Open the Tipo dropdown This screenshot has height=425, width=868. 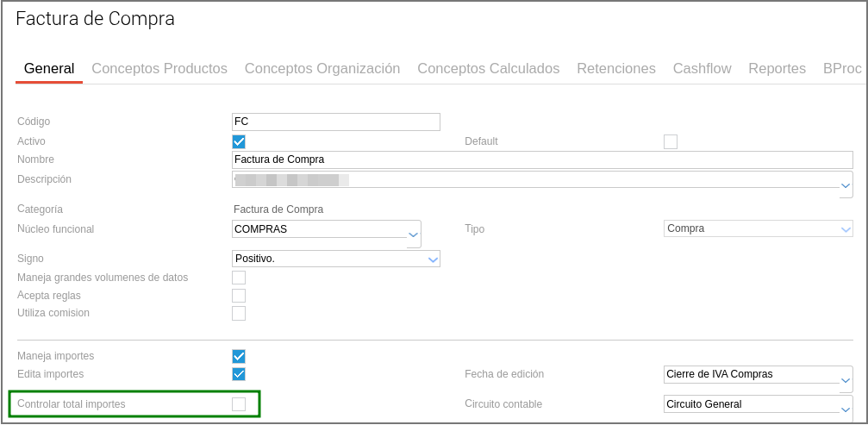click(x=846, y=229)
